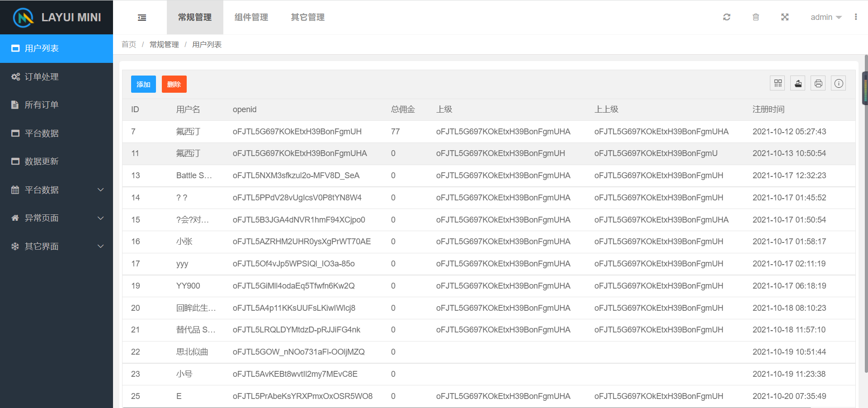Image resolution: width=868 pixels, height=408 pixels.
Task: Click openid oFJTL5LRQLDYMtdzD-pRJJiFG4nk
Action: pos(297,330)
